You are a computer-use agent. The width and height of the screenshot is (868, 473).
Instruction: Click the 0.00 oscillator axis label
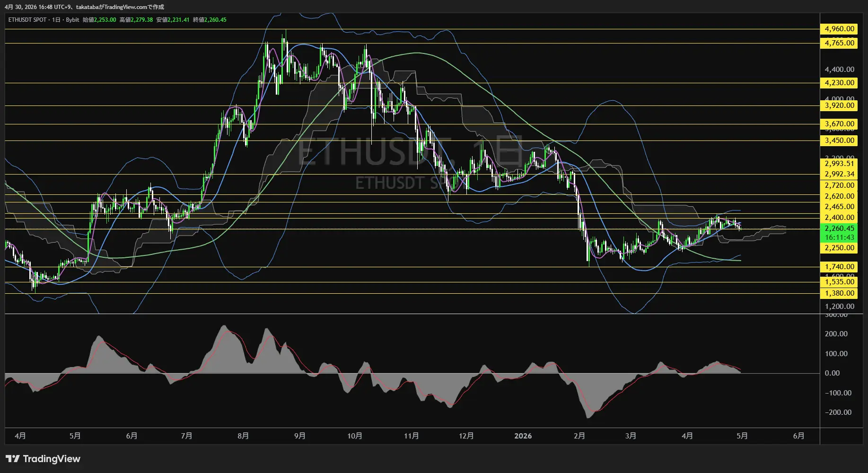point(832,373)
